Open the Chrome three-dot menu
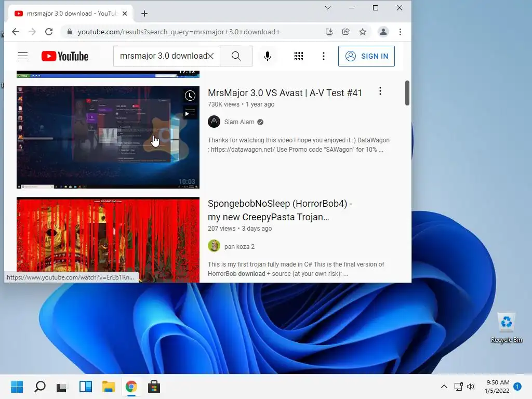 point(401,32)
